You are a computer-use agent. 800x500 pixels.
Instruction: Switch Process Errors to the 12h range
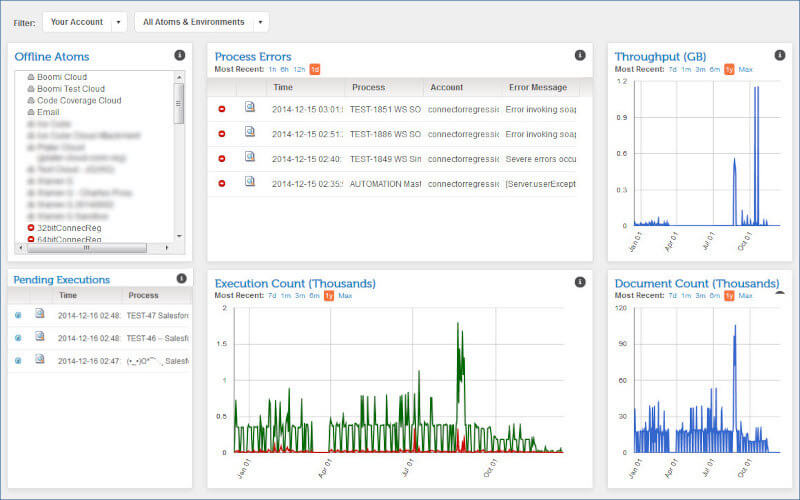click(x=299, y=69)
